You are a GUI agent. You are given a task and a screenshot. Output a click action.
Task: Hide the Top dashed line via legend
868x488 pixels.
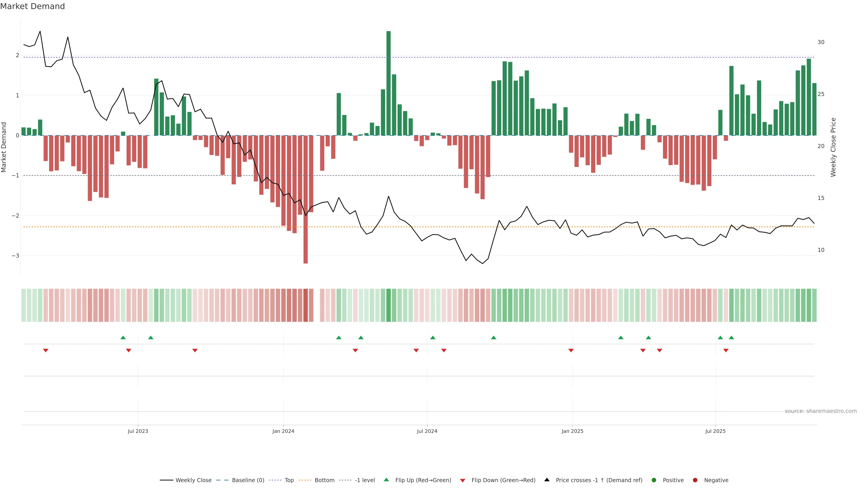289,480
